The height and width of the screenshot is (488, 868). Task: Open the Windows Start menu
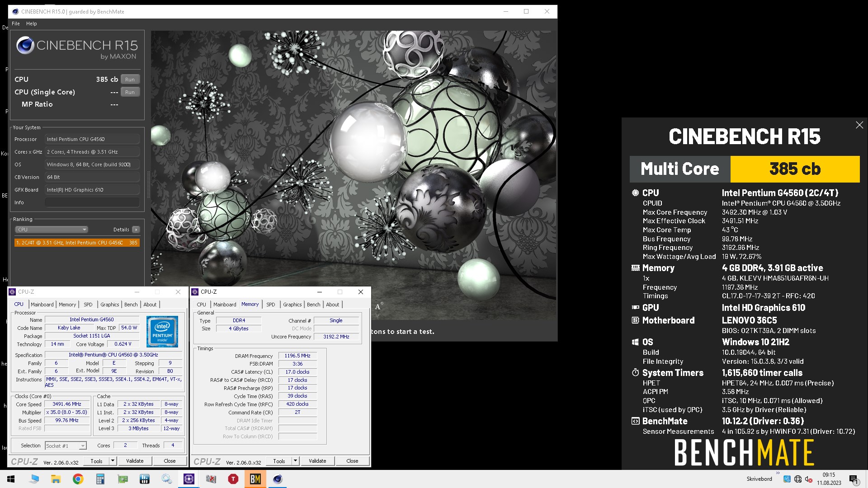tap(11, 479)
